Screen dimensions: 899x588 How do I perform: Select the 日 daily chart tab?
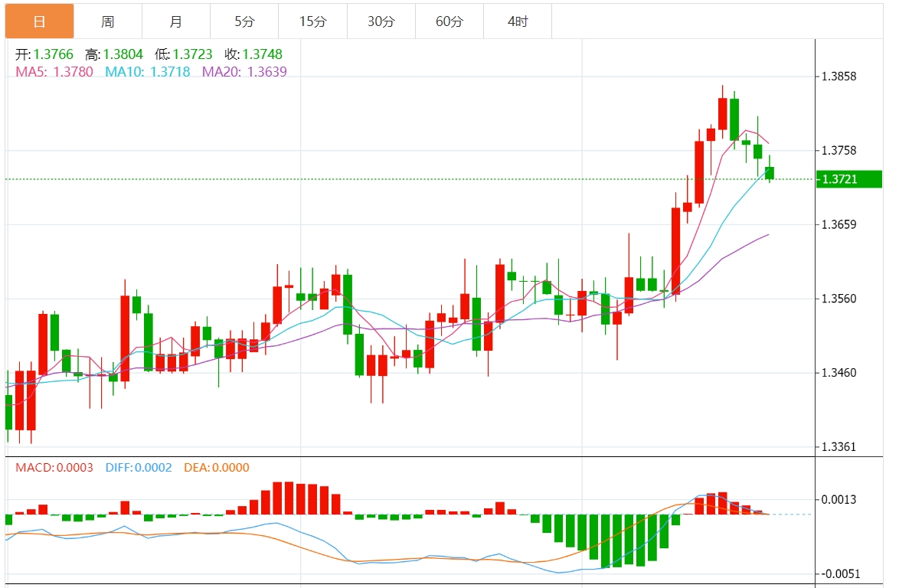point(40,21)
